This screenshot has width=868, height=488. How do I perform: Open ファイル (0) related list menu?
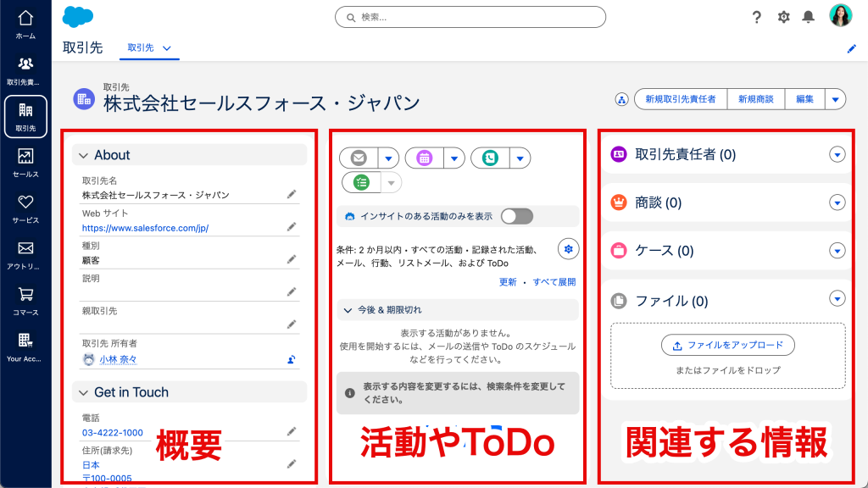tap(837, 299)
